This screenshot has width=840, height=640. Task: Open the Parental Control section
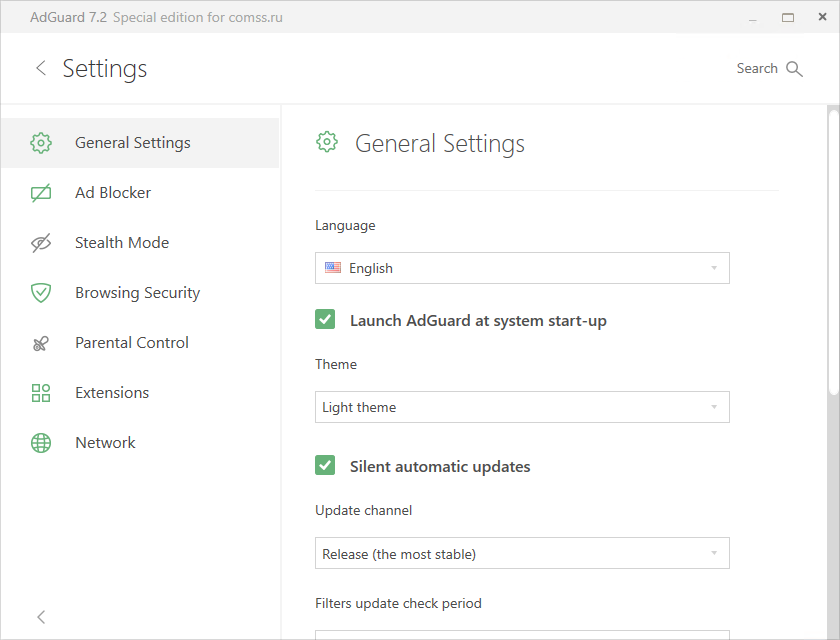coord(132,343)
